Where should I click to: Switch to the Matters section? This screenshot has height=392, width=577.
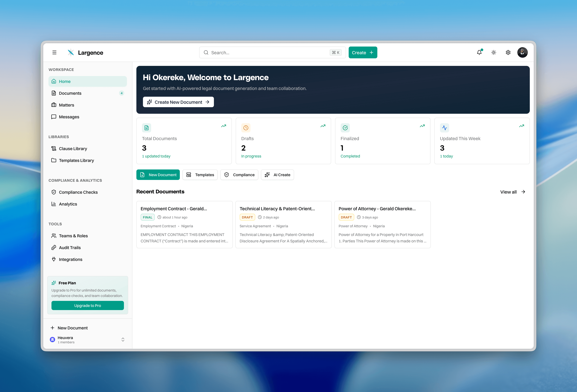tap(66, 105)
